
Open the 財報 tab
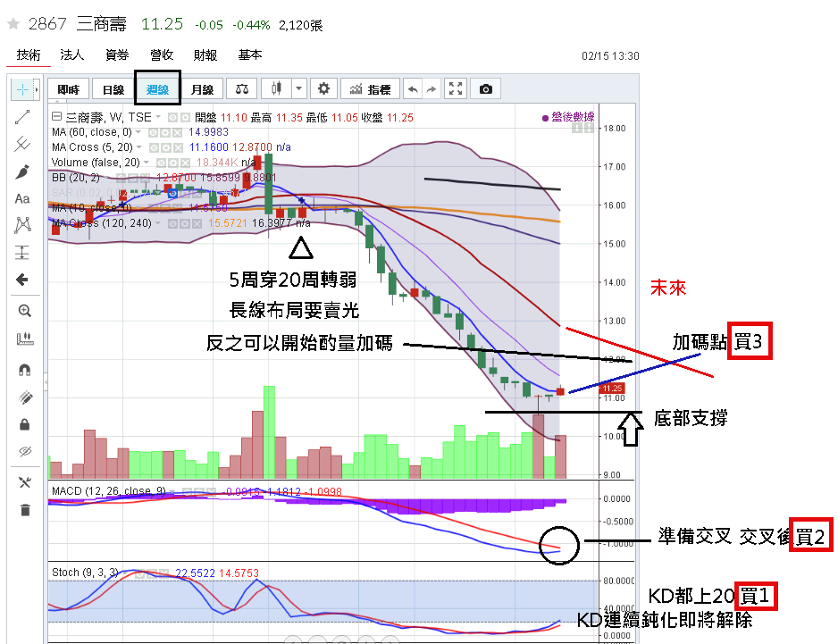click(x=205, y=54)
